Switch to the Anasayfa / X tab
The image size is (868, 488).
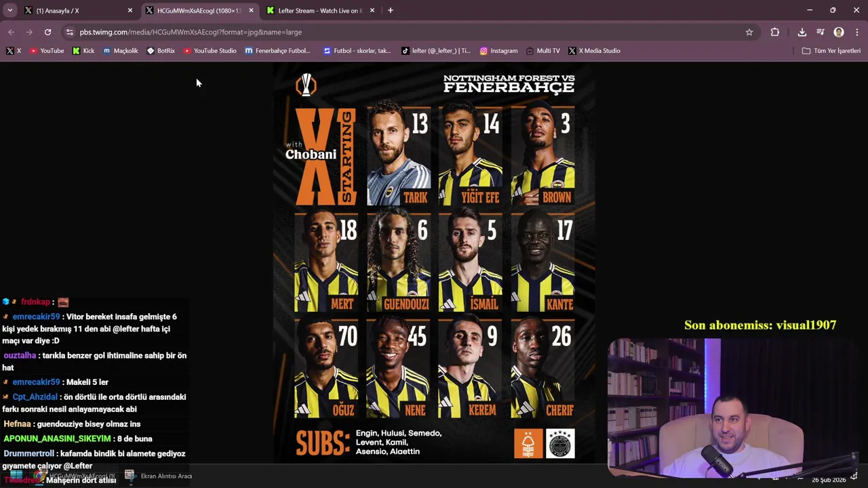point(78,10)
